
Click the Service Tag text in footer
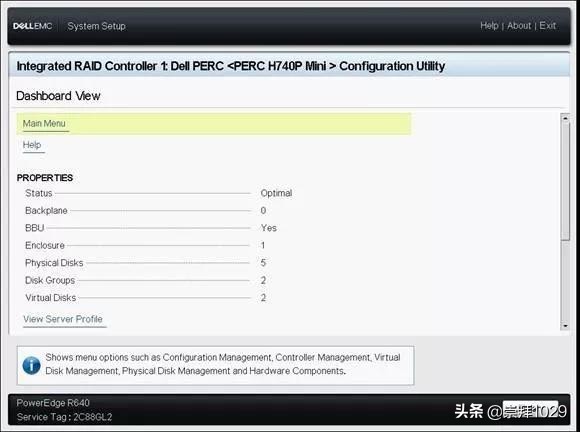pyautogui.click(x=64, y=417)
